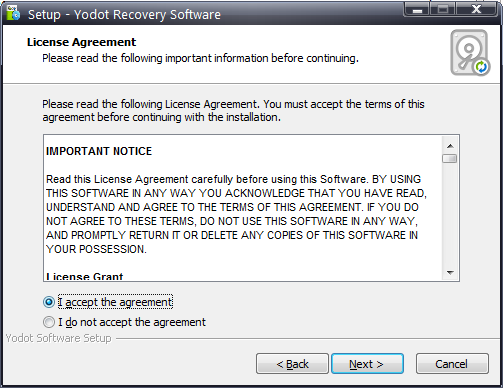The width and height of the screenshot is (503, 388).
Task: Click the IMPORTANT NOTICE heading in license text
Action: [x=99, y=151]
